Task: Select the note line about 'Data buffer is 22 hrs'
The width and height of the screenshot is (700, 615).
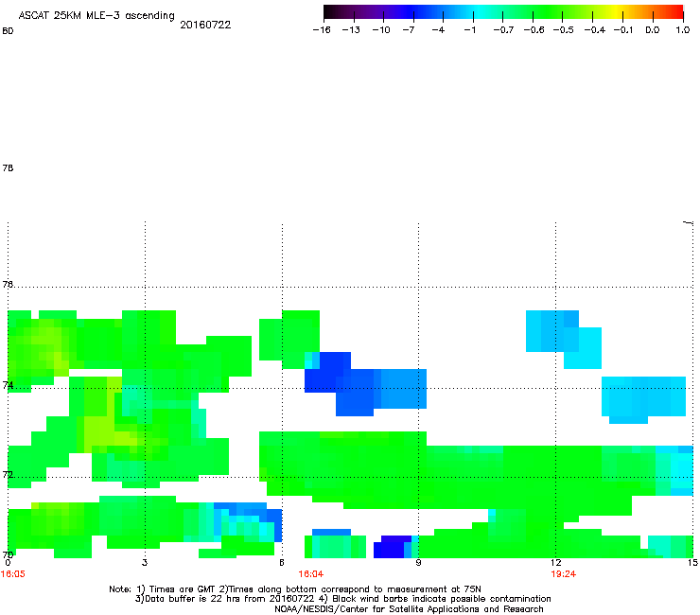Action: [342, 599]
